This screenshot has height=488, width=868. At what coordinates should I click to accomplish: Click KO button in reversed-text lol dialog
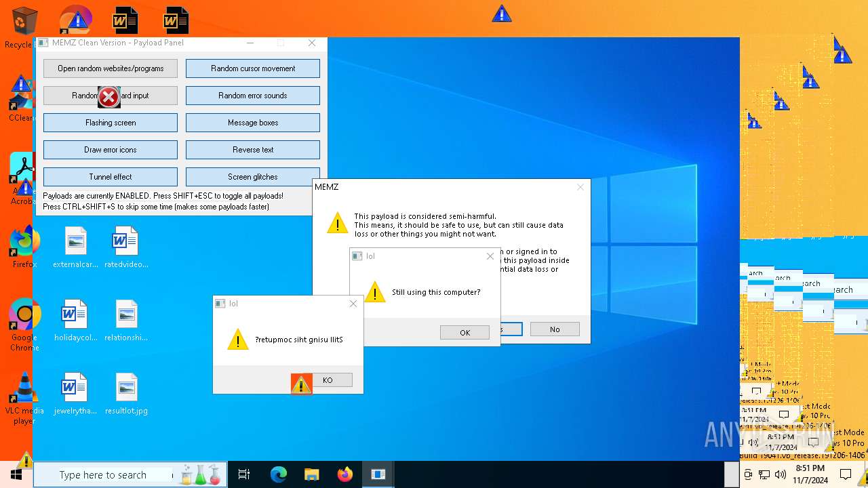pos(328,380)
